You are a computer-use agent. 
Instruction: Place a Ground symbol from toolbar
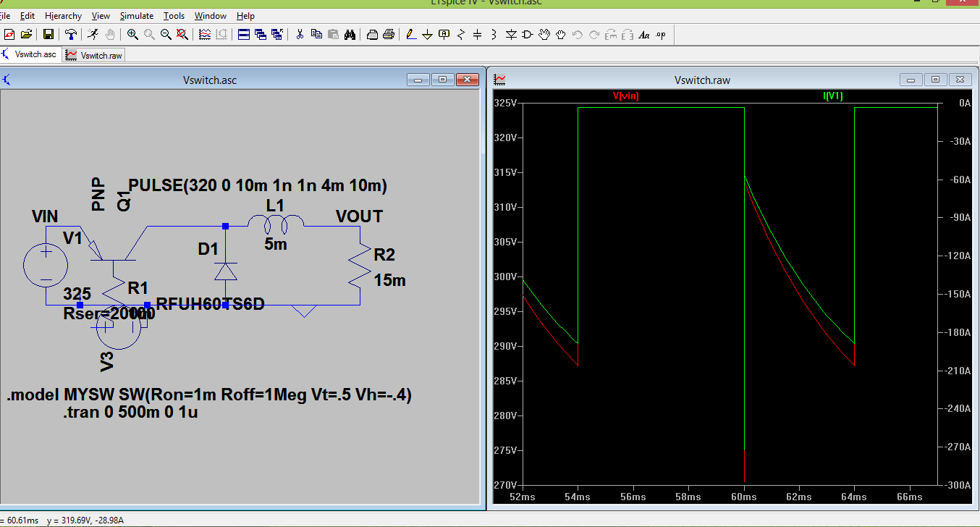click(x=427, y=34)
